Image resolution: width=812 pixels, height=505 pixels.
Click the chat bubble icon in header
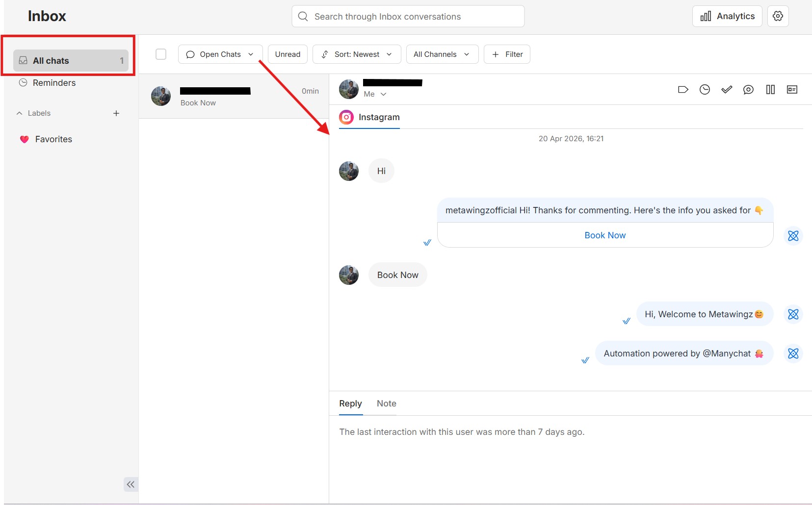point(748,89)
